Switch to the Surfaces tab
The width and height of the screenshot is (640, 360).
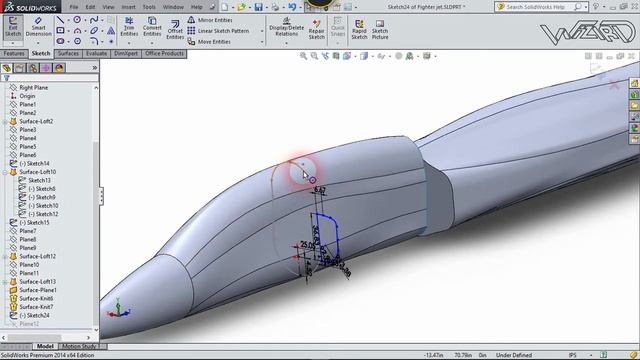click(68, 53)
